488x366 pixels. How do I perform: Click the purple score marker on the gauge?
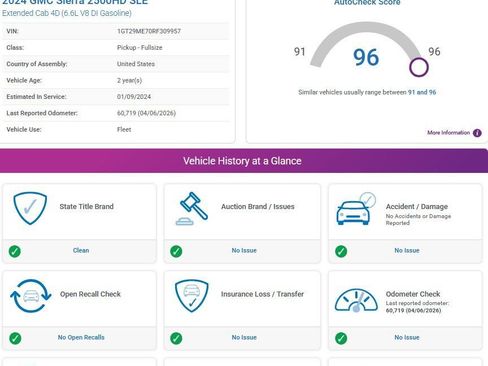419,67
